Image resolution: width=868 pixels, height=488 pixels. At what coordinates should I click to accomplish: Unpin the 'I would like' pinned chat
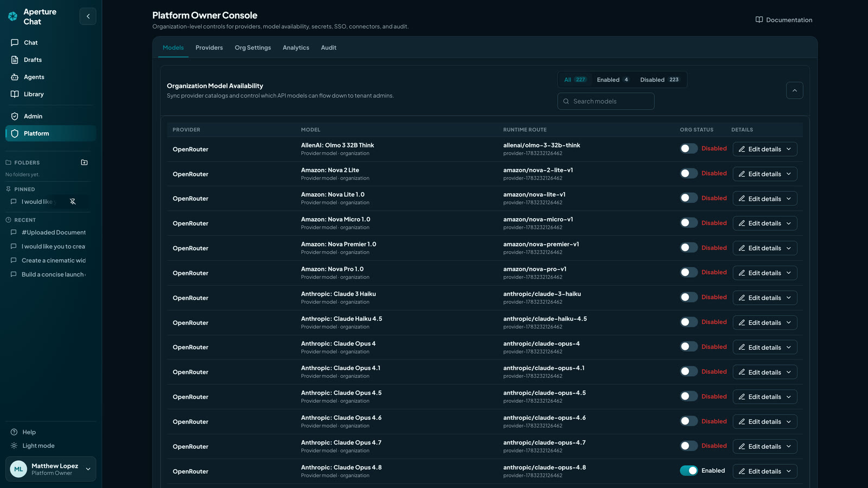click(x=73, y=202)
